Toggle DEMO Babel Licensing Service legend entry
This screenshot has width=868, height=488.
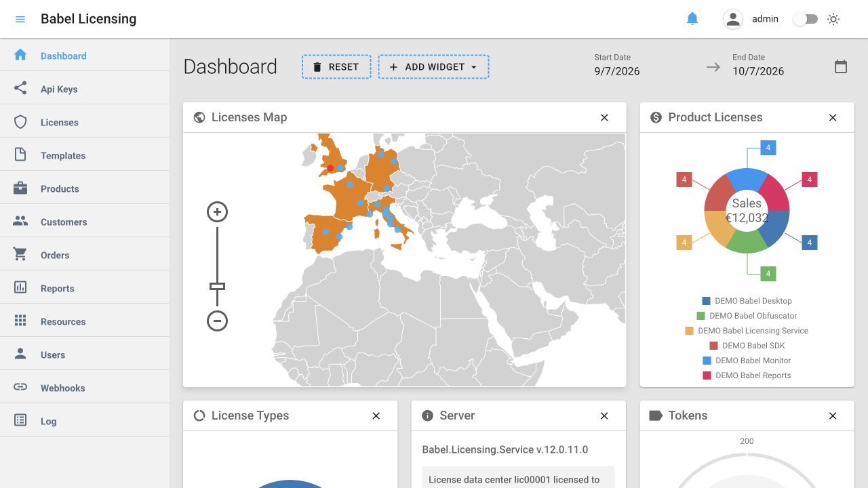(747, 331)
